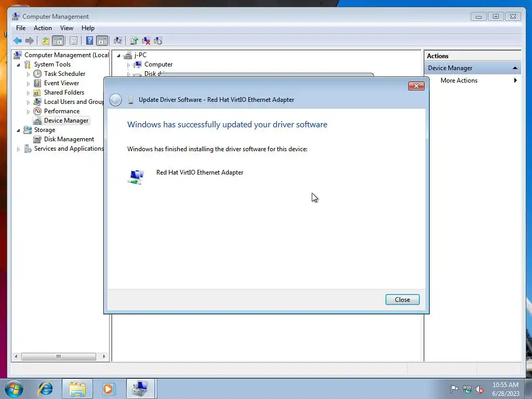Open Internet Explorer from taskbar
Viewport: 532px width, 399px height.
(x=46, y=389)
